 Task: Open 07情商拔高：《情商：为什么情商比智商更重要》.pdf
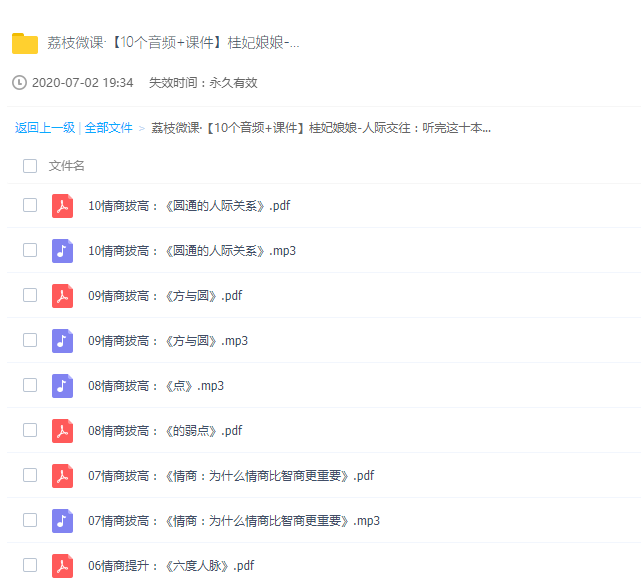pyautogui.click(x=231, y=476)
